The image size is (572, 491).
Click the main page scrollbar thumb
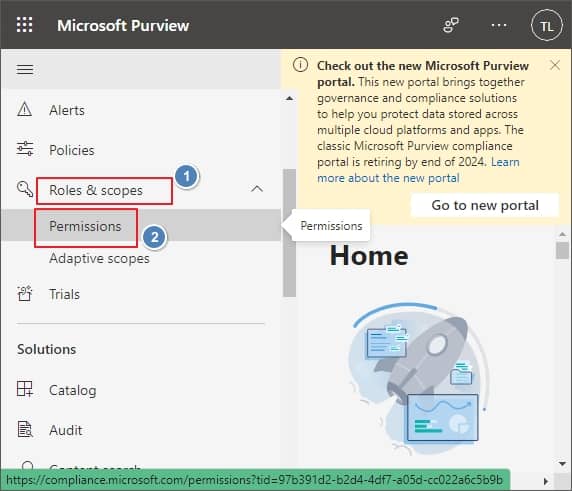pos(562,251)
